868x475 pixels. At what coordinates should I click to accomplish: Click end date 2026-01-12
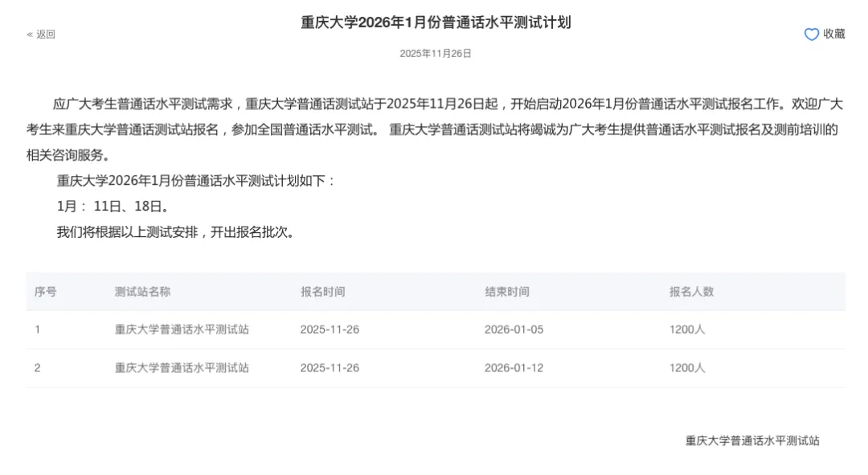pyautogui.click(x=514, y=367)
